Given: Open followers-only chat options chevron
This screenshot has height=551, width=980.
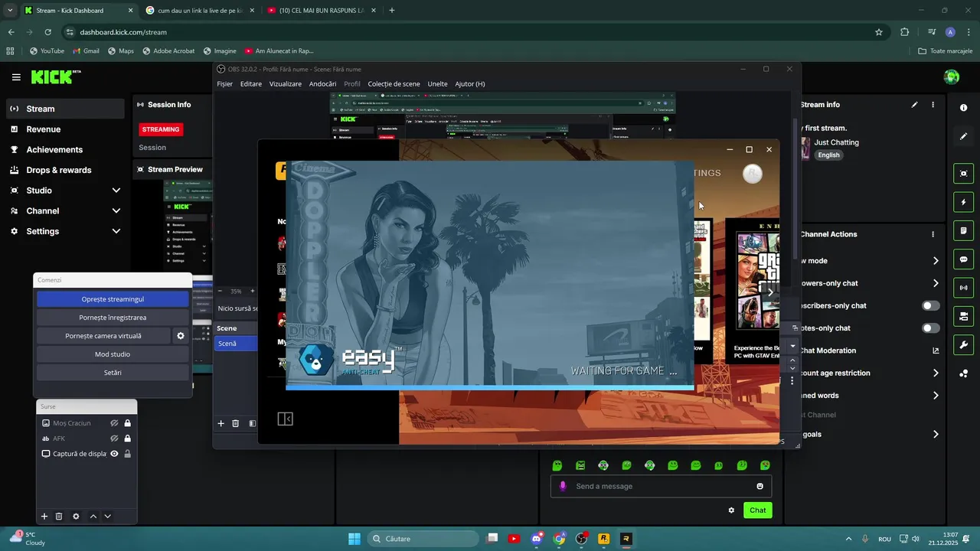Looking at the screenshot, I should tap(936, 283).
